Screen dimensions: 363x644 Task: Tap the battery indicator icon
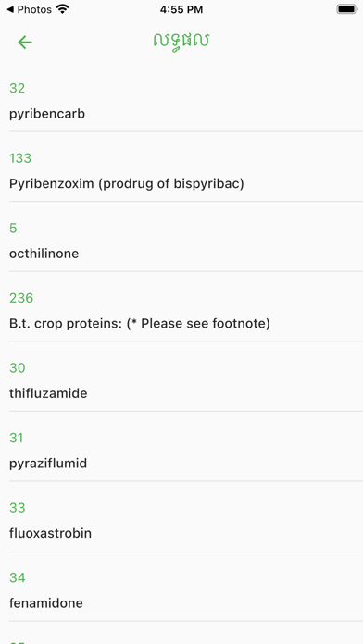pyautogui.click(x=346, y=9)
